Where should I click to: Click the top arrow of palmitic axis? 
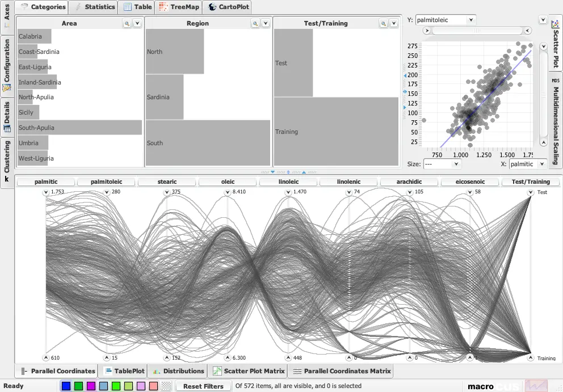point(46,192)
